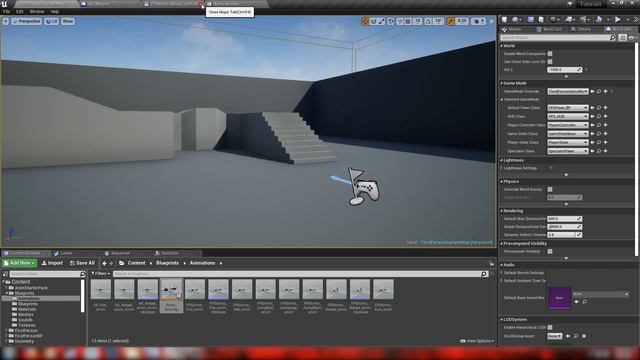Viewport: 640px width, 360px height.
Task: Click the Kill Z value field
Action: [564, 70]
